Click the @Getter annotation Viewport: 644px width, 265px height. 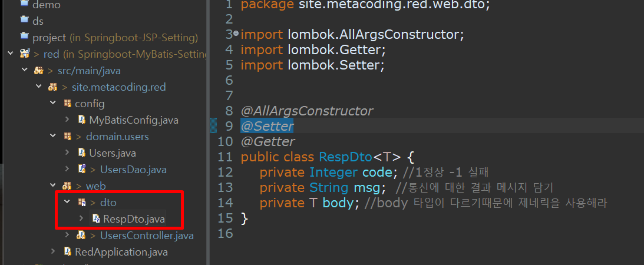point(267,142)
